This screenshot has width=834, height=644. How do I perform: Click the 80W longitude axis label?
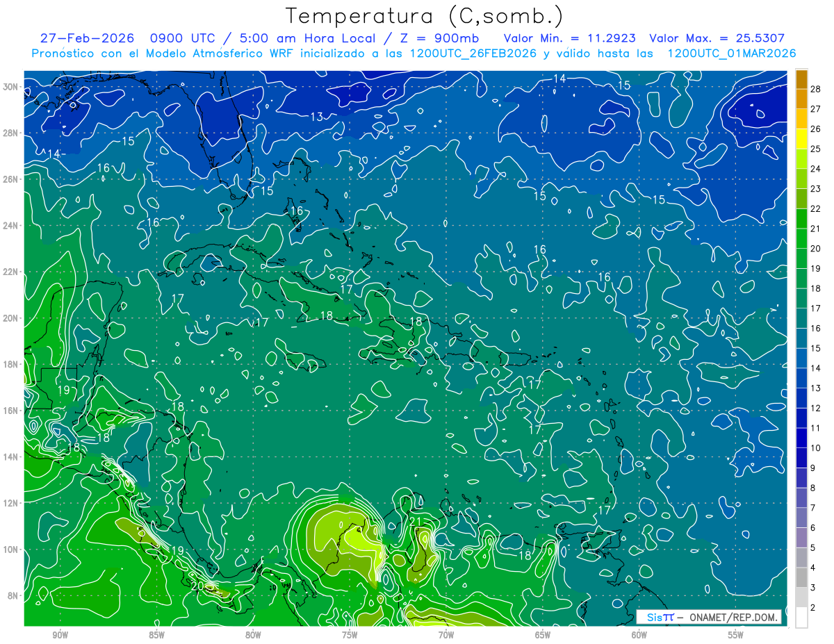(253, 634)
